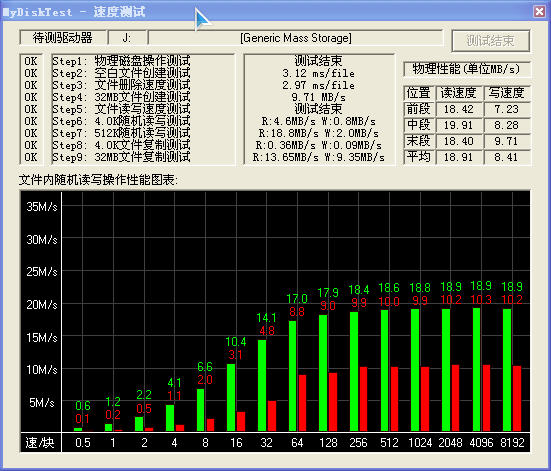Click the 读速度 column header
Image resolution: width=551 pixels, height=471 pixels.
point(458,93)
